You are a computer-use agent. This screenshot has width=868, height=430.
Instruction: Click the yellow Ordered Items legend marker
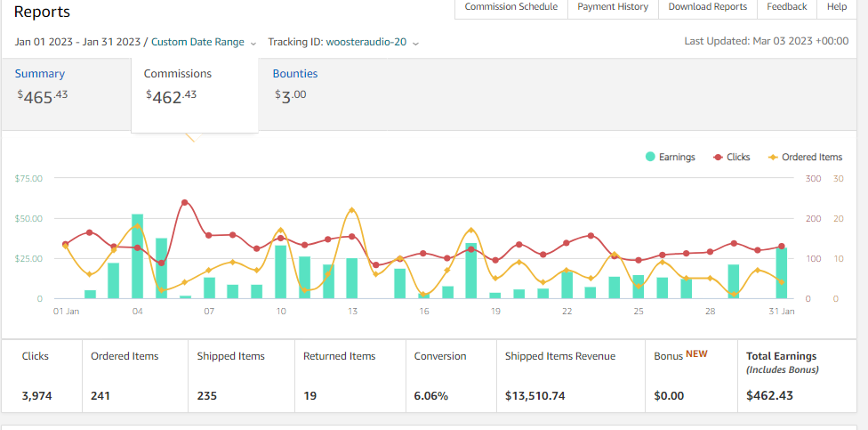click(x=774, y=157)
